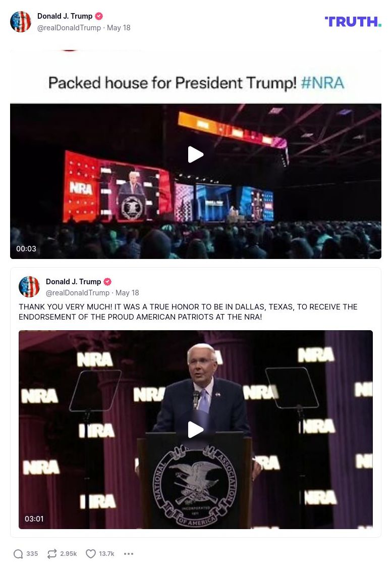Open the three-dot more options menu

tap(129, 553)
